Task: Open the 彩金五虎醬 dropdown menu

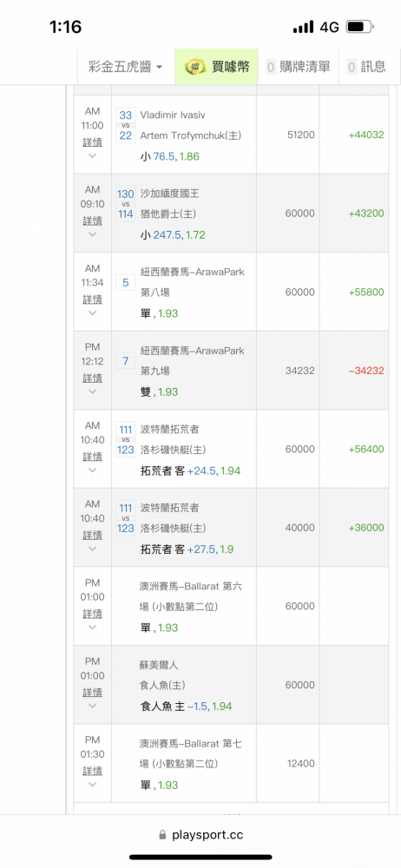Action: tap(126, 67)
